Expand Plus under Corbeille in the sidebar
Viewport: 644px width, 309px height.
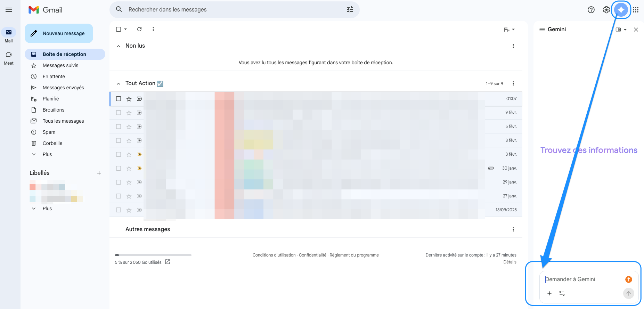[x=47, y=154]
